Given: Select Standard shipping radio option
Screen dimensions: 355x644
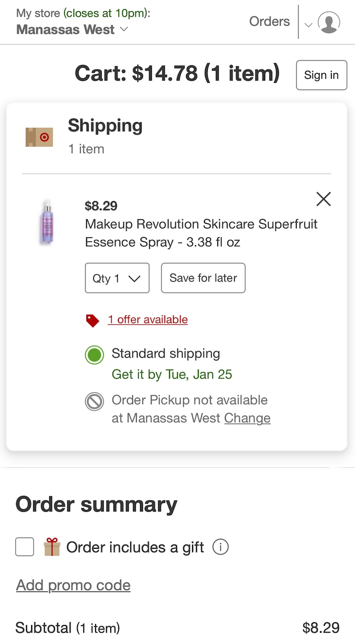Looking at the screenshot, I should 94,355.
